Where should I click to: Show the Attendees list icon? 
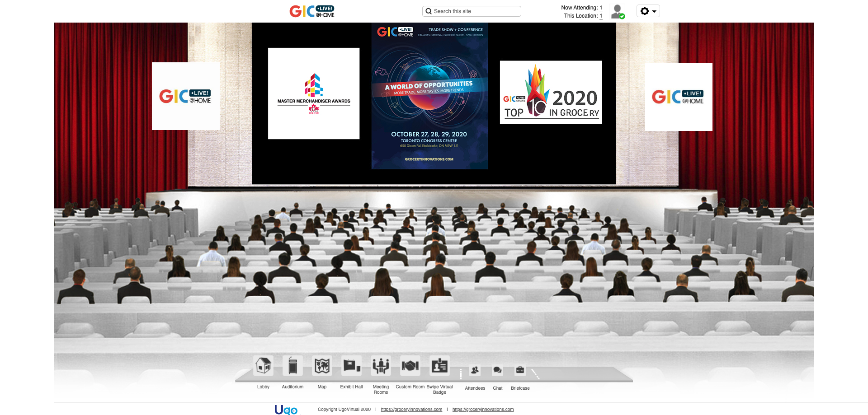click(475, 371)
